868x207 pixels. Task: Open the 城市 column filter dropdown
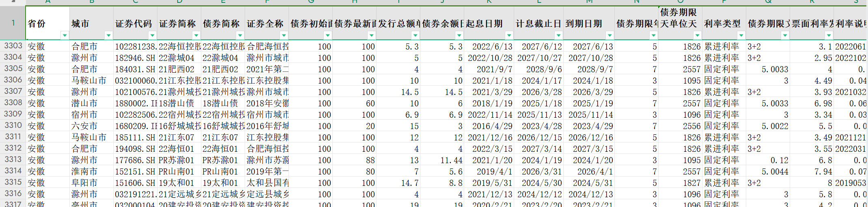pos(108,35)
